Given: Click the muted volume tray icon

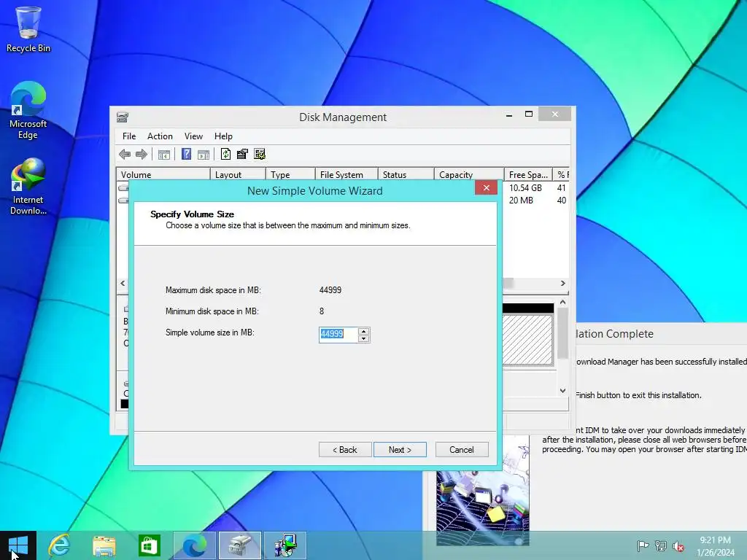Looking at the screenshot, I should [x=678, y=545].
